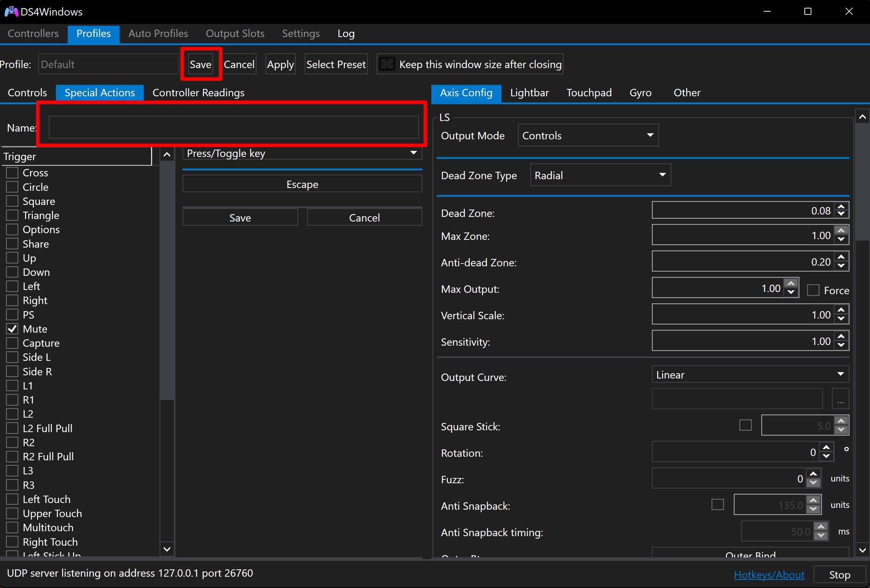
Task: Click the trigger list scroll down arrow
Action: tap(167, 549)
